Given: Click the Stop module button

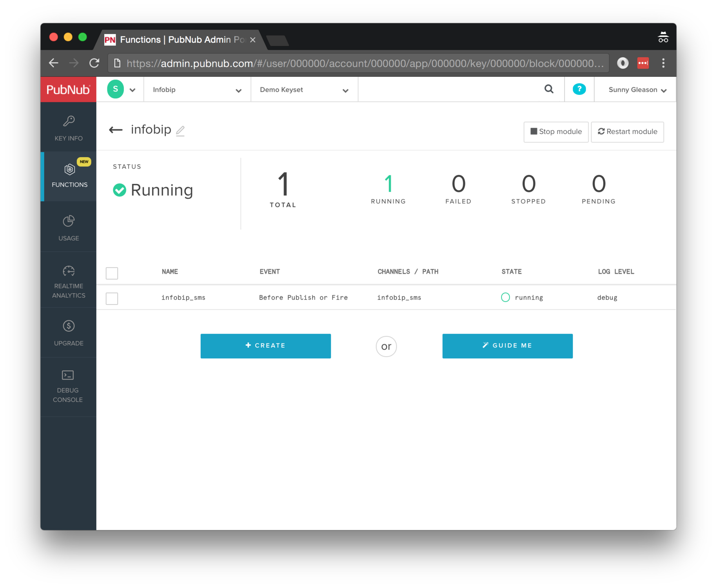Looking at the screenshot, I should click(x=555, y=132).
